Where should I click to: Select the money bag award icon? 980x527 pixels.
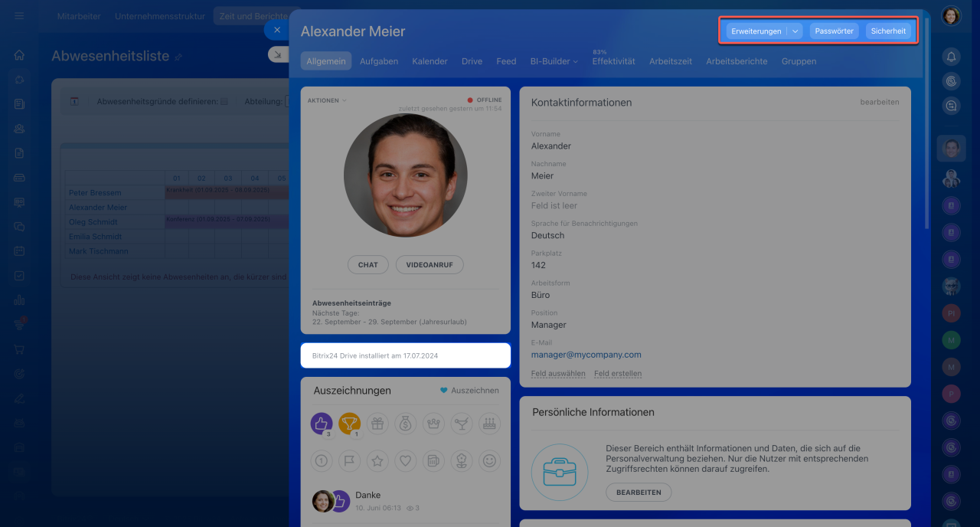(x=405, y=424)
